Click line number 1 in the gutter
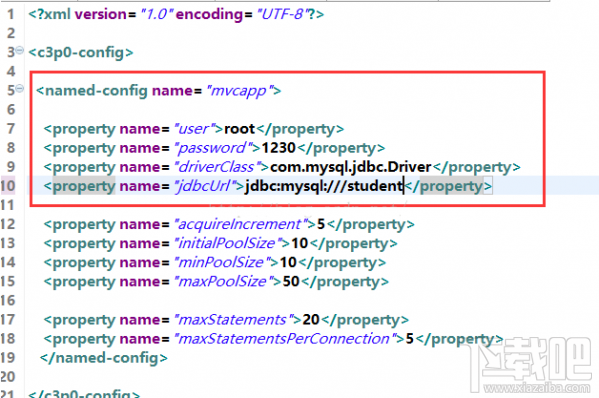This screenshot has width=599, height=398. tap(10, 14)
